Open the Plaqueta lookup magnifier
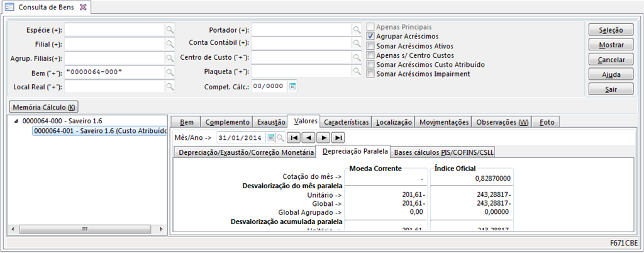The image size is (644, 253). click(x=357, y=72)
